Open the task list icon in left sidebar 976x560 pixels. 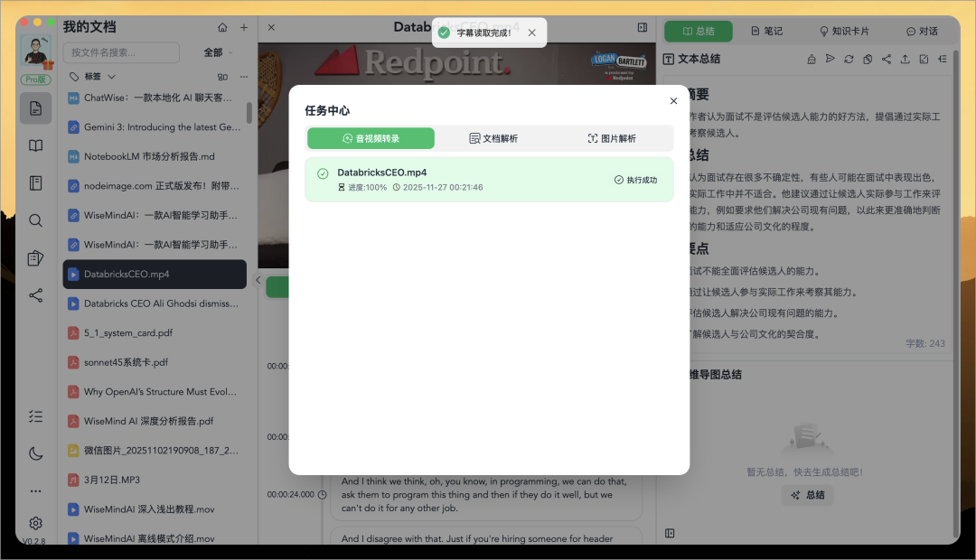(x=35, y=416)
